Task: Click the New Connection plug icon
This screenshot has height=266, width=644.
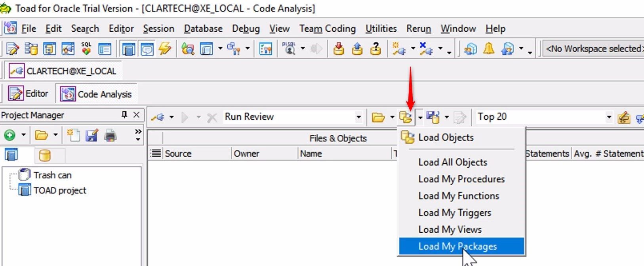Action: click(398, 49)
